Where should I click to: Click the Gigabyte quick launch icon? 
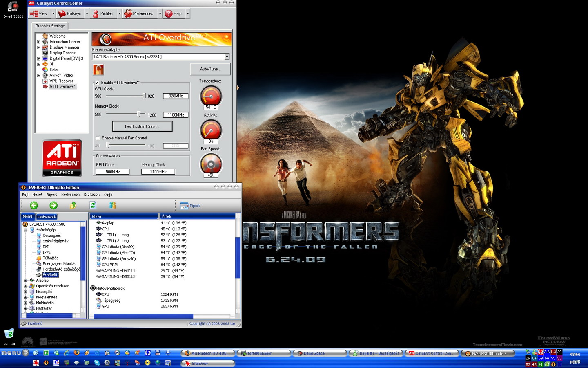[56, 363]
